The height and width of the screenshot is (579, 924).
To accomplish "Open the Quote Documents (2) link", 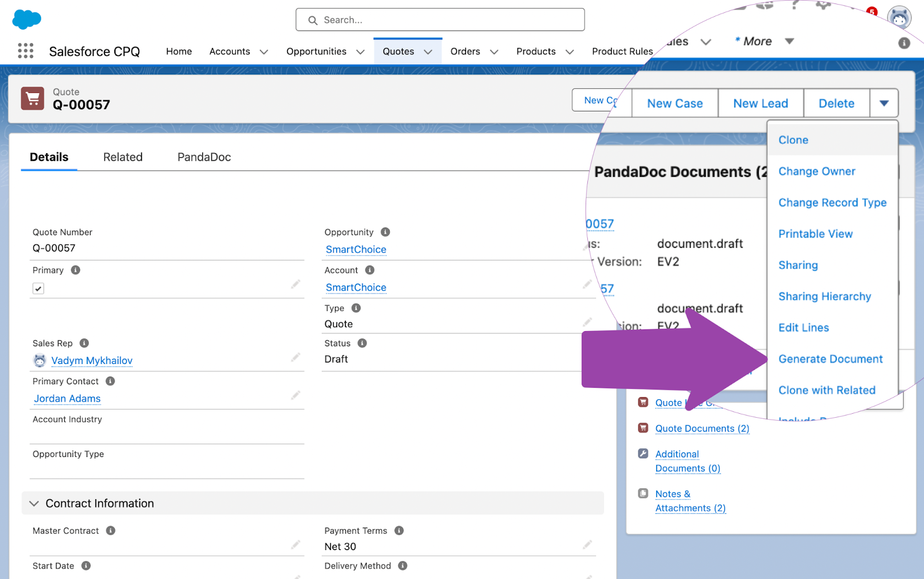I will 702,428.
